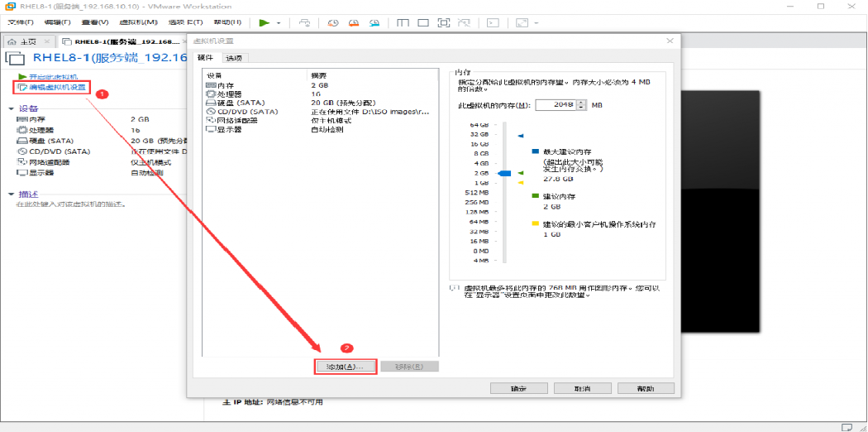Viewport: 868px width, 432px height.
Task: Click the 帮助 button in settings dialog
Action: (x=646, y=388)
